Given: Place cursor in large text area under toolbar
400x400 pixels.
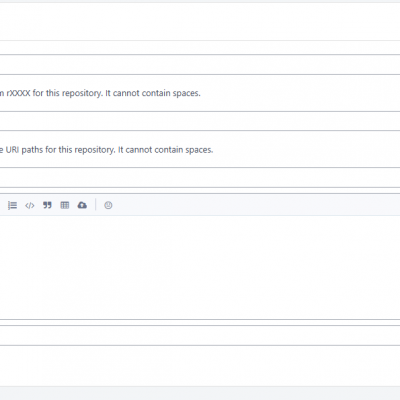Looking at the screenshot, I should point(200,267).
